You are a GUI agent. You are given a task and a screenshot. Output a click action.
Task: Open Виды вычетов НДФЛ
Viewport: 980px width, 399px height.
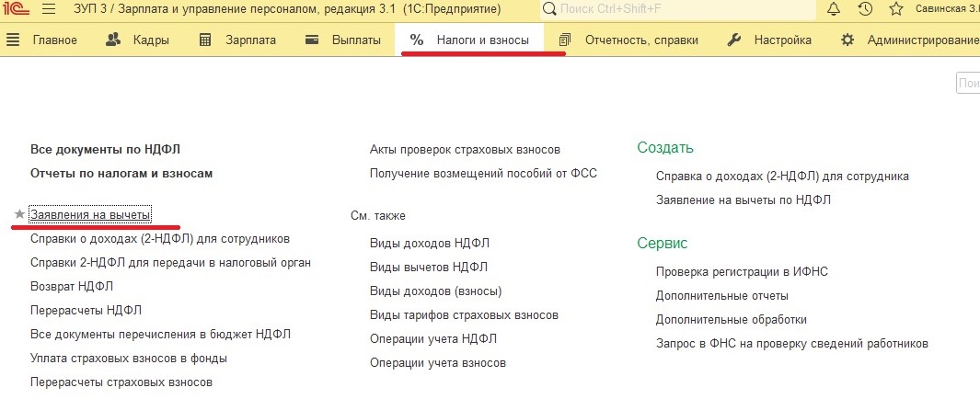(x=428, y=268)
